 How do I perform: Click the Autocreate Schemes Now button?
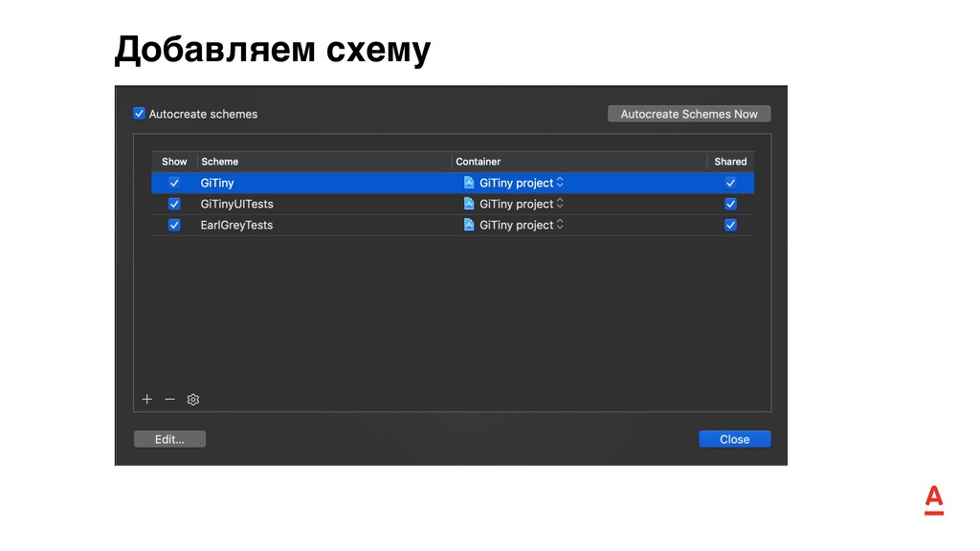point(689,114)
